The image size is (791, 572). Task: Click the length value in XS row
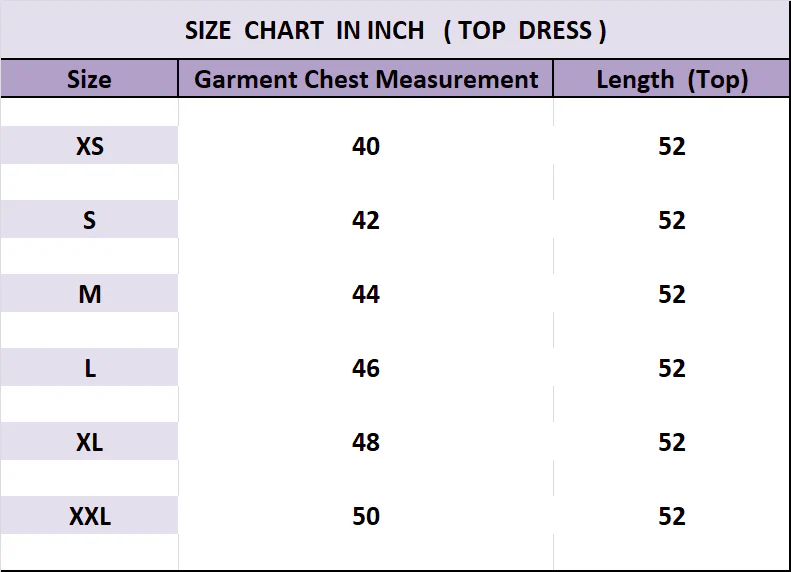672,146
